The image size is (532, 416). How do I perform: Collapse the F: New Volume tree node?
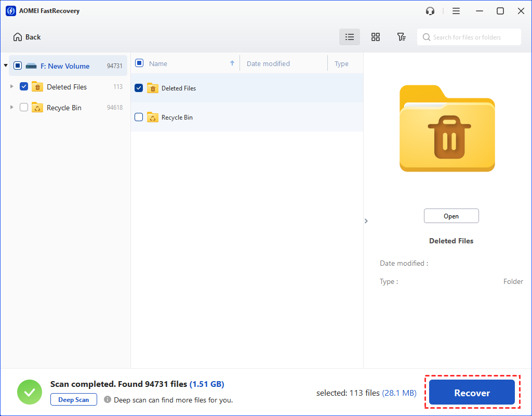[6, 66]
